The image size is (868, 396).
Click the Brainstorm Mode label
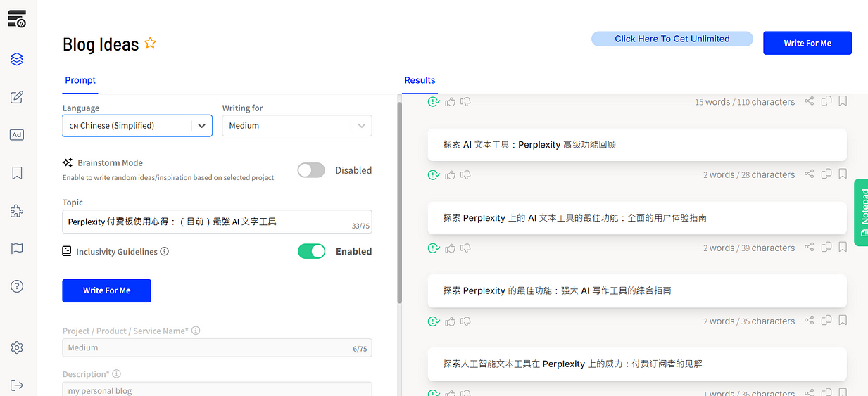click(110, 162)
